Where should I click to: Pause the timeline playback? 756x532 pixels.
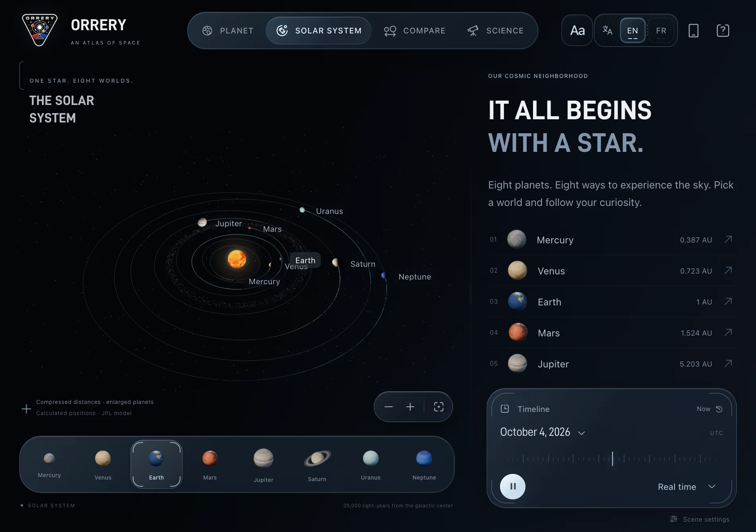[513, 486]
